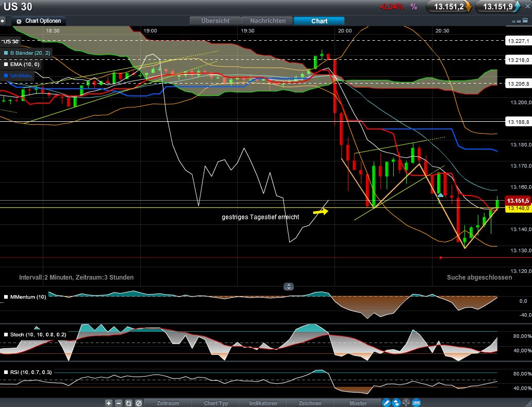Click the US 30 chart legend label
Viewport: 532px width, 407px height.
point(10,41)
